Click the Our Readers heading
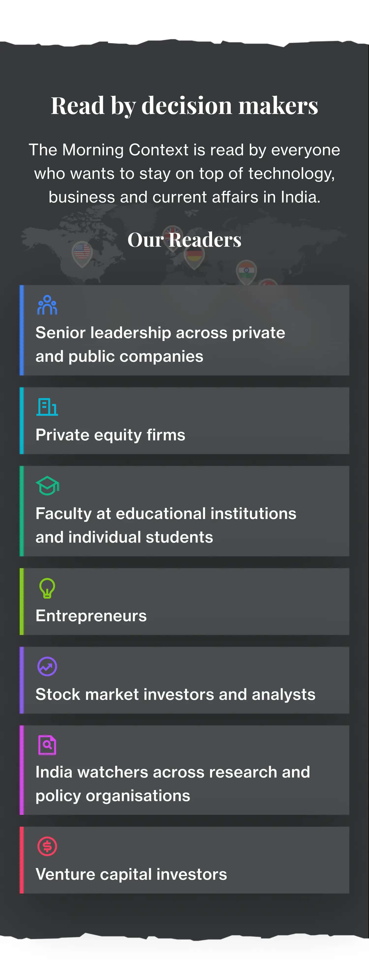Image resolution: width=369 pixels, height=980 pixels. tap(184, 240)
